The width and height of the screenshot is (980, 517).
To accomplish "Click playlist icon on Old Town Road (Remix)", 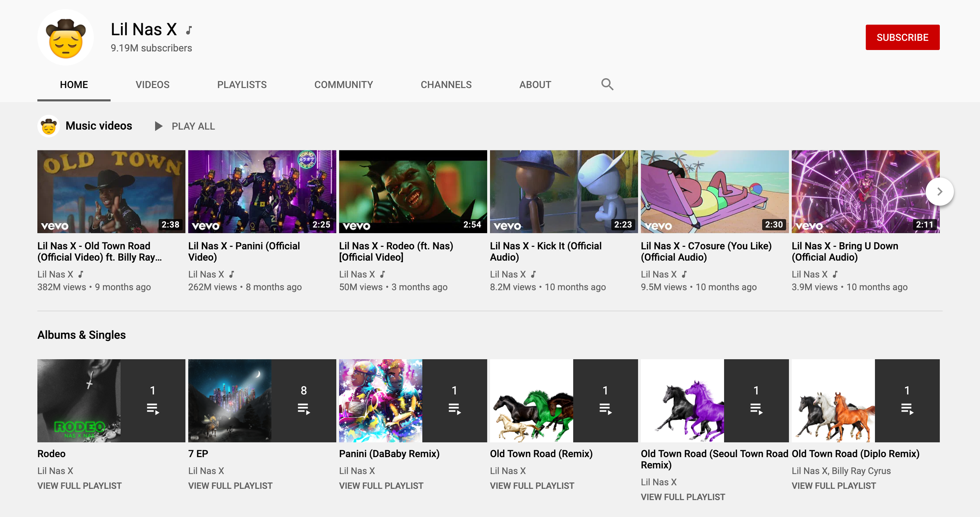I will tap(605, 409).
